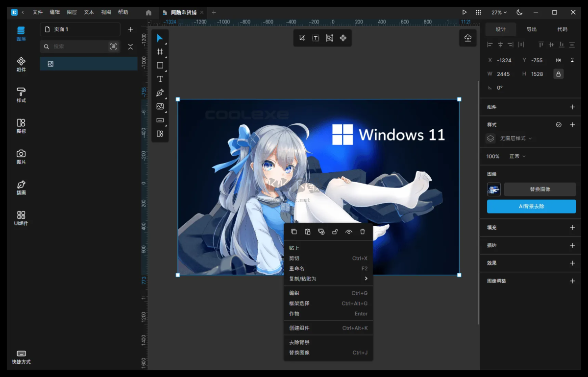Screen dimensions: 588x377
Task: Toggle visibility with the context menu eye icon
Action: pyautogui.click(x=349, y=232)
